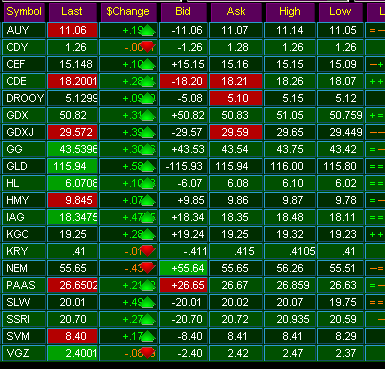Select the AUY symbol cell
The width and height of the screenshot is (385, 369).
(x=24, y=30)
